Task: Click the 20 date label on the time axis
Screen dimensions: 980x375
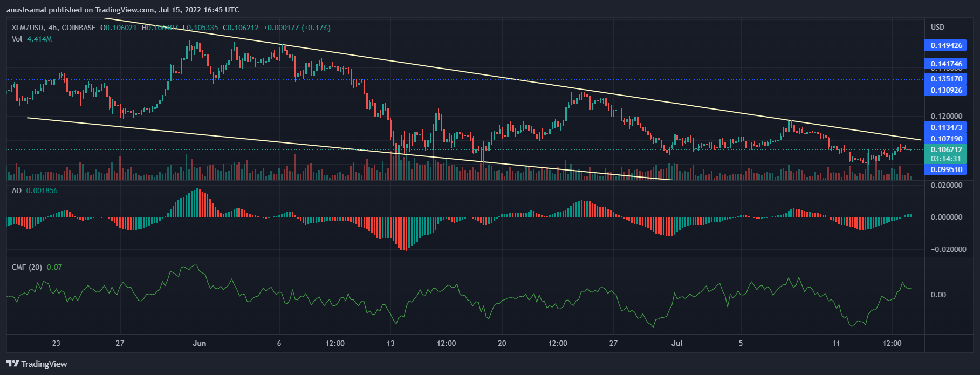Action: pos(502,343)
